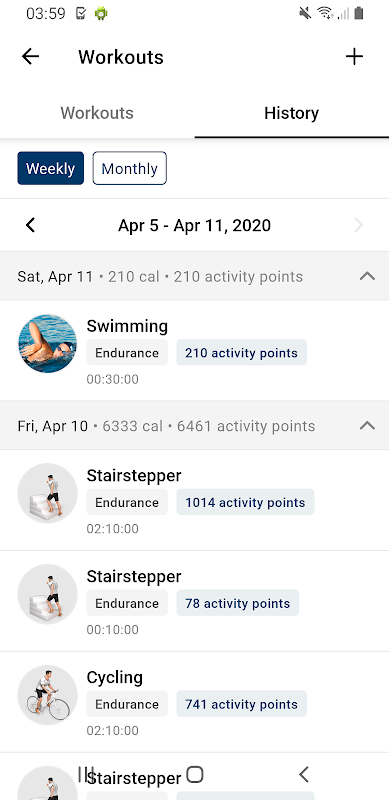Image resolution: width=389 pixels, height=800 pixels.
Task: Open the Cycling workout image
Action: 47,695
